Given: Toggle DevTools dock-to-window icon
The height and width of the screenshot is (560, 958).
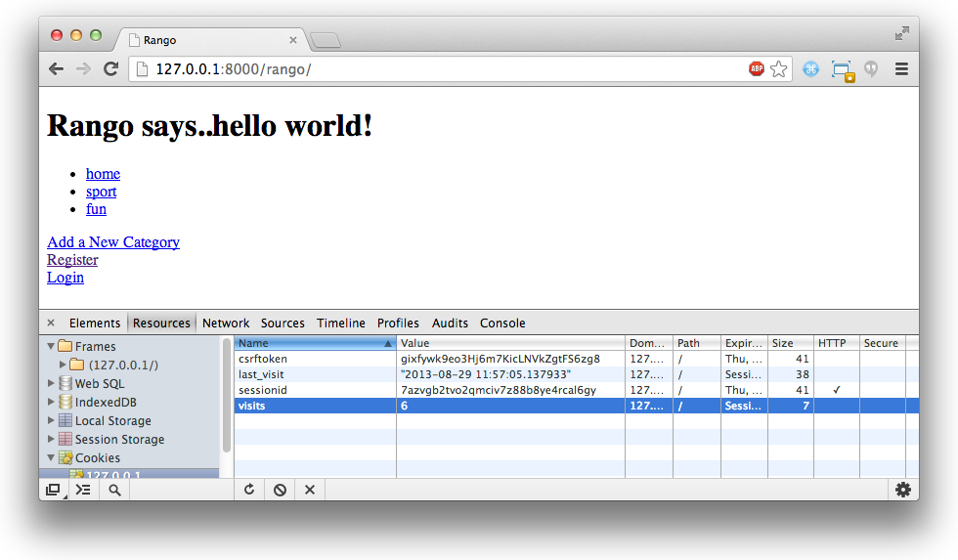Looking at the screenshot, I should pyautogui.click(x=54, y=490).
